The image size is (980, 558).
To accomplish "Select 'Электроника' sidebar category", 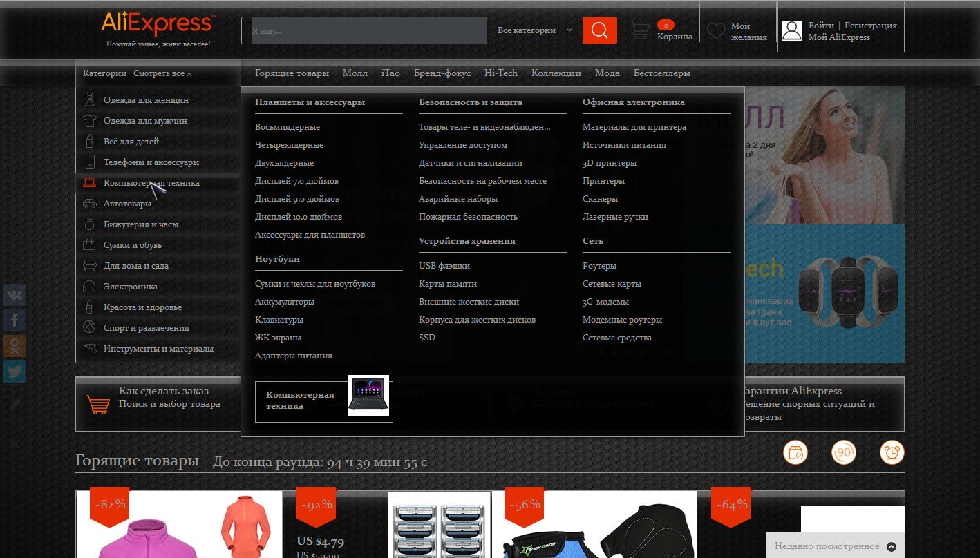I will tap(131, 287).
